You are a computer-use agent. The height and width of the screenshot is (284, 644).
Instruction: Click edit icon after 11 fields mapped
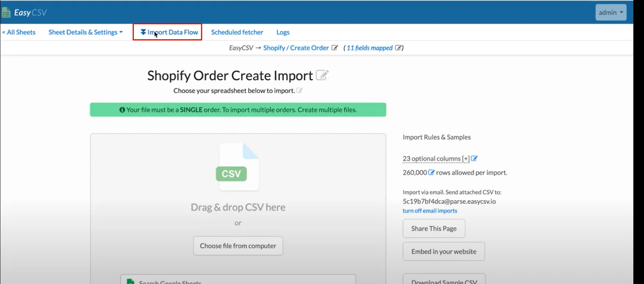coord(398,48)
